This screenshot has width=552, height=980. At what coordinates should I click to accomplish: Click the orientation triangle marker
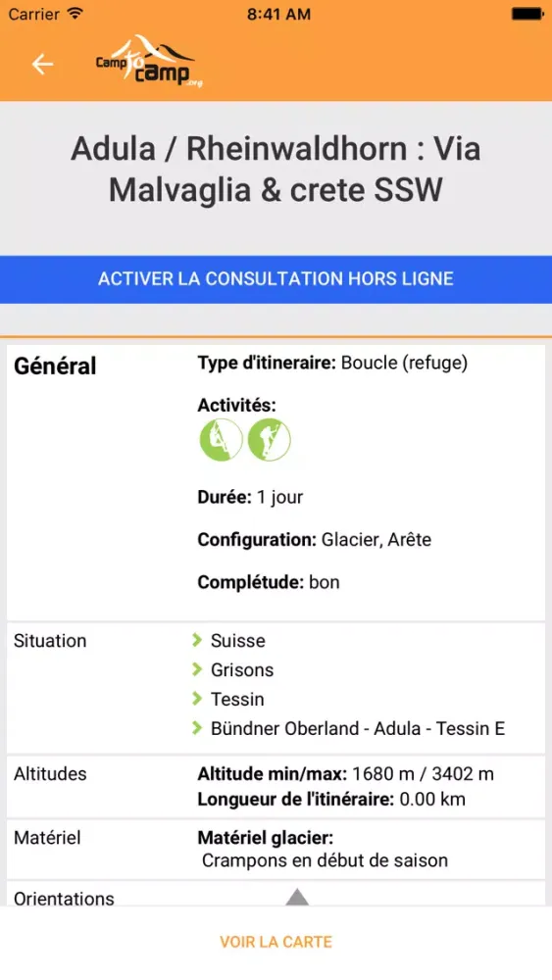(x=297, y=897)
